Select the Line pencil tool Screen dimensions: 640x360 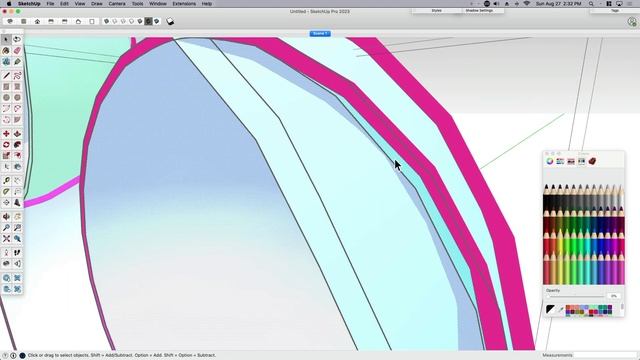6,76
